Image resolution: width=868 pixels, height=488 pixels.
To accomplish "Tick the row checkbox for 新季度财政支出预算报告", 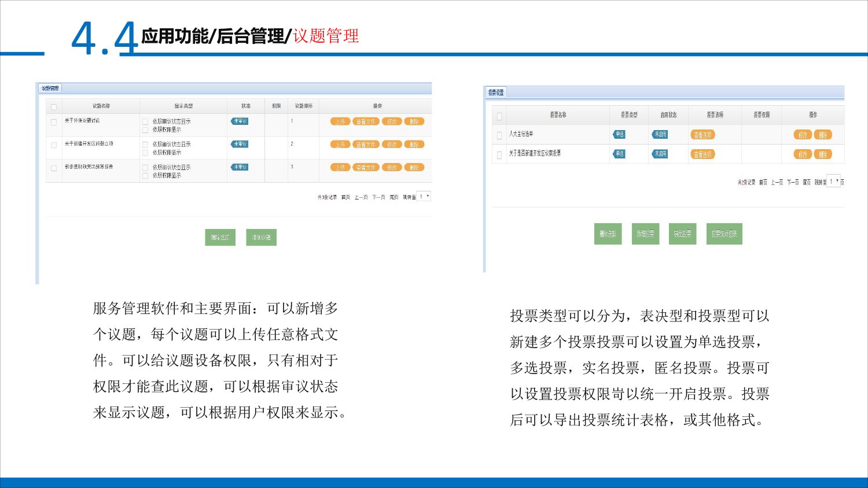I will coord(54,168).
